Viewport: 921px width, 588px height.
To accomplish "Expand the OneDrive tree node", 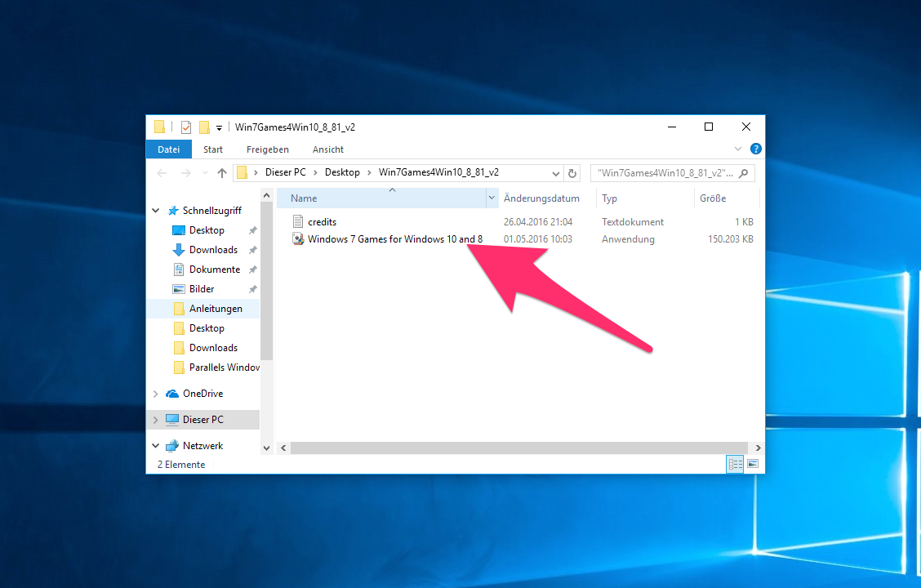I will pyautogui.click(x=156, y=394).
